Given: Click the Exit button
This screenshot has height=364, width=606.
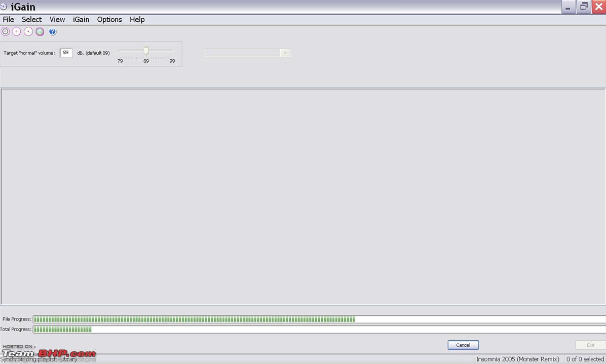Looking at the screenshot, I should (590, 345).
